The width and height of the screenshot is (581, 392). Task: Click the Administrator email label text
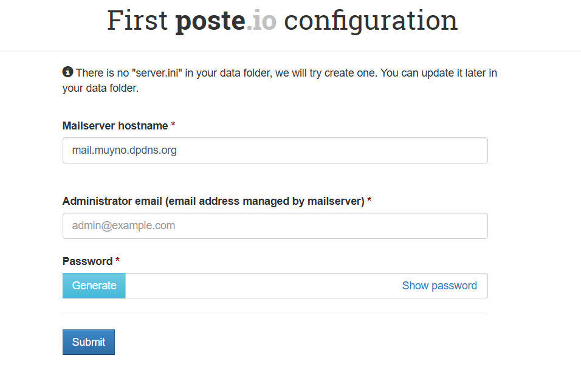(213, 201)
